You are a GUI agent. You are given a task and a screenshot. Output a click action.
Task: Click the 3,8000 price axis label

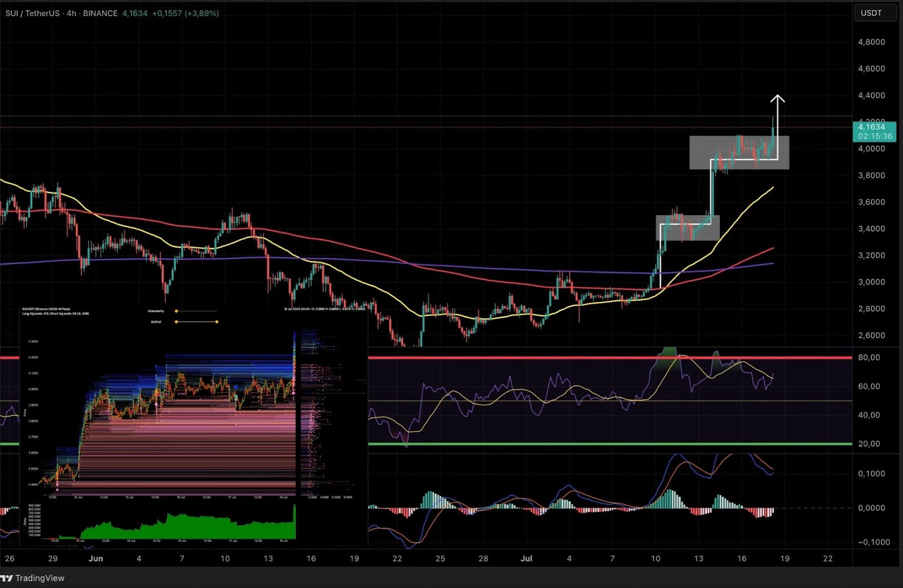[x=871, y=175]
